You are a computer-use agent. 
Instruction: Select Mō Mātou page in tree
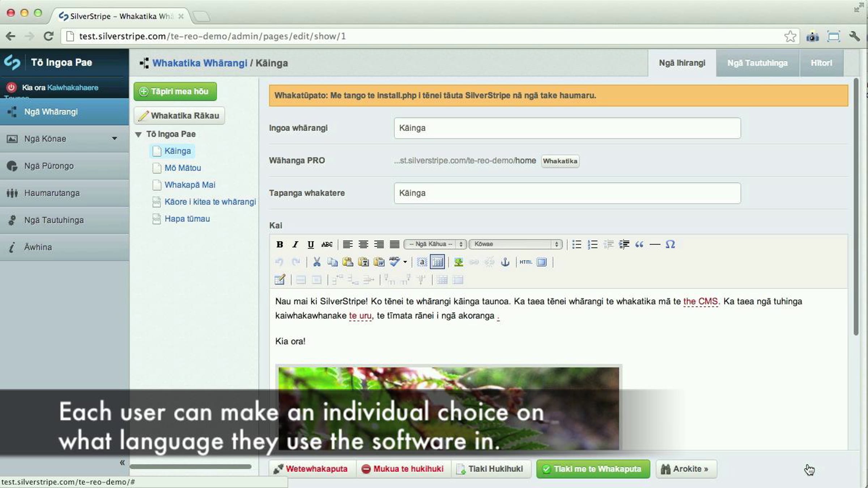[183, 168]
